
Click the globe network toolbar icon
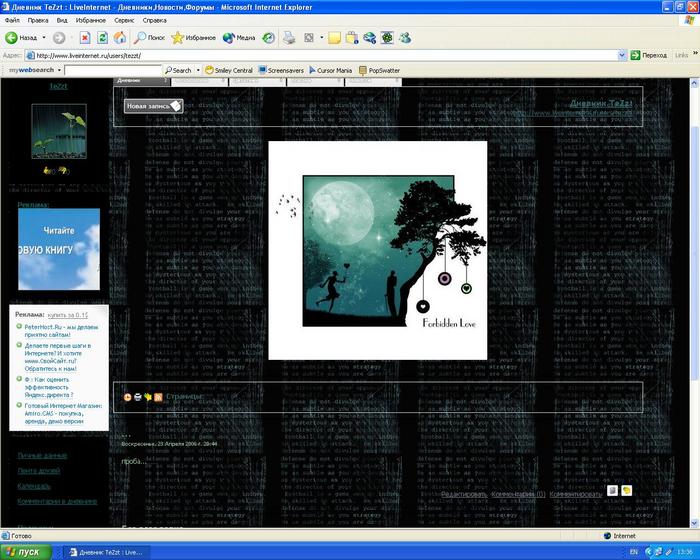369,38
